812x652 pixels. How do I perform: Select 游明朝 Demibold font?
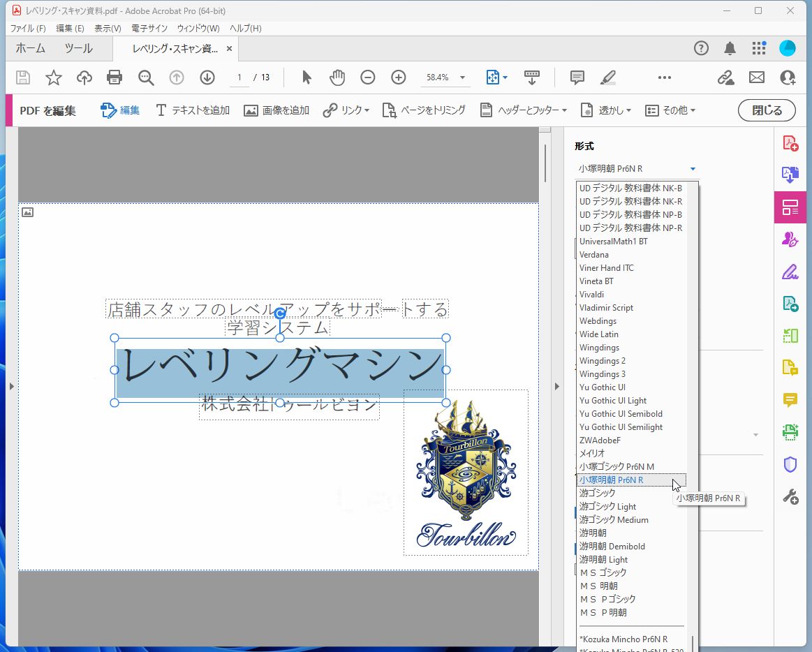coord(632,547)
